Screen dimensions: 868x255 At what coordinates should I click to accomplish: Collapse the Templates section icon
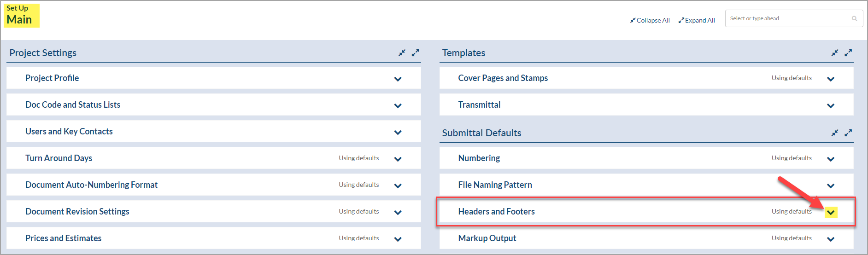click(x=835, y=53)
